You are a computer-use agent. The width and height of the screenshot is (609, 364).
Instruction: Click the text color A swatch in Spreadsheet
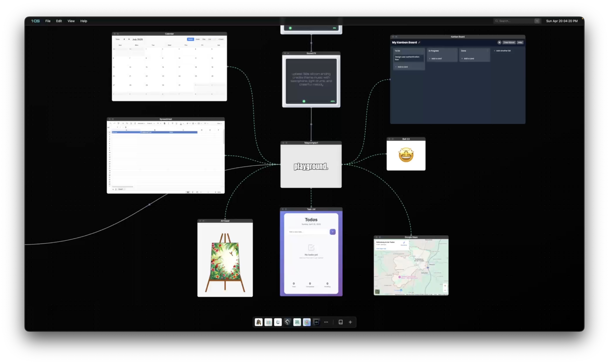(181, 123)
